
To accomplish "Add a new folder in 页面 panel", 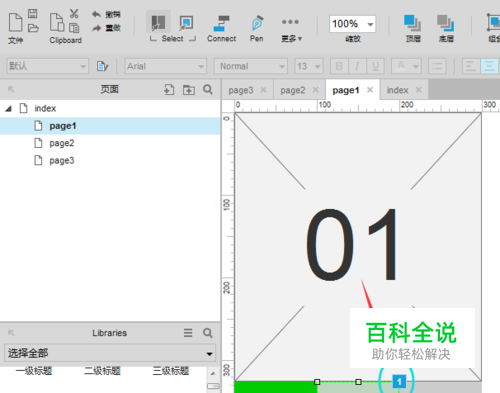I will (x=189, y=89).
